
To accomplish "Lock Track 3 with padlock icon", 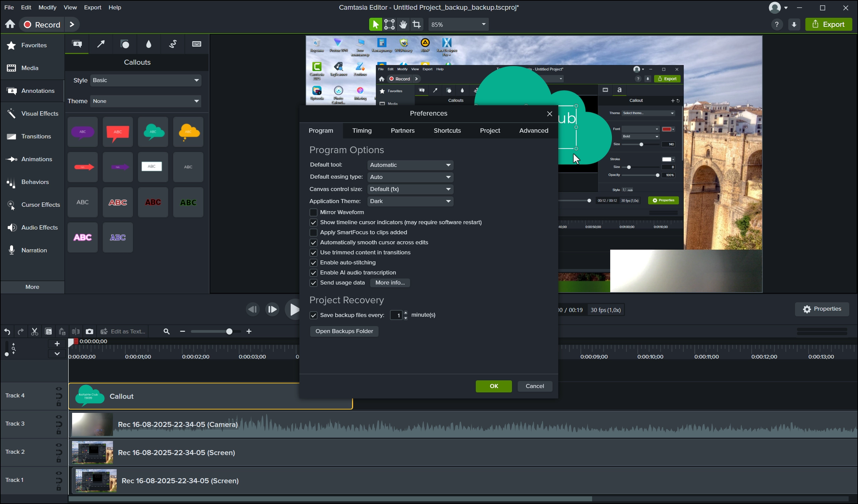I will 59,432.
